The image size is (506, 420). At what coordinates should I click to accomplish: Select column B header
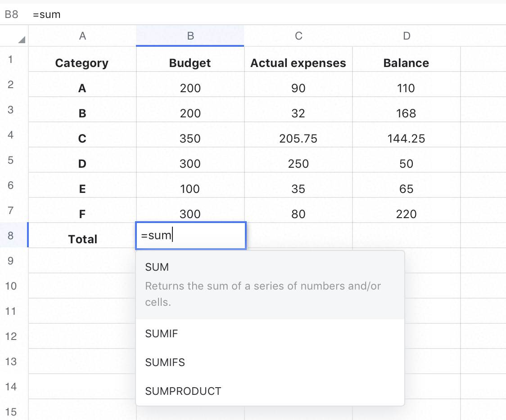pyautogui.click(x=190, y=36)
